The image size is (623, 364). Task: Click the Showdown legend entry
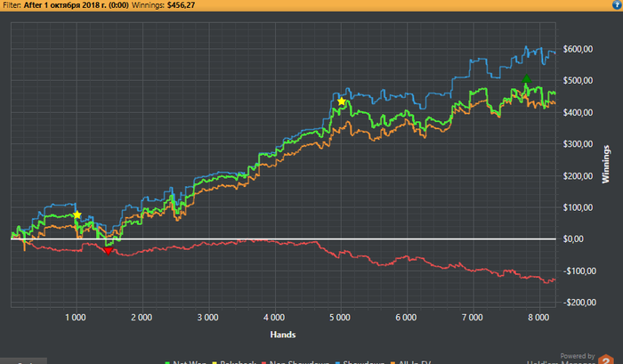click(x=360, y=362)
